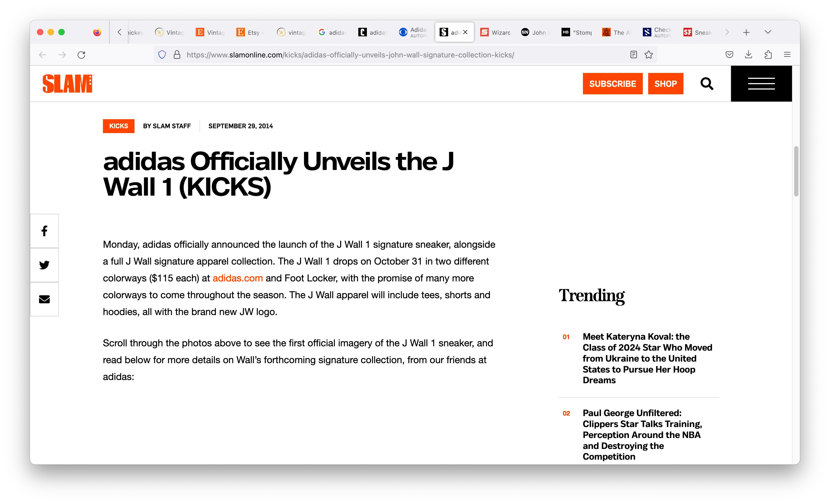Open the SLAM hamburger menu
Viewport: 830px width, 504px height.
pyautogui.click(x=761, y=83)
